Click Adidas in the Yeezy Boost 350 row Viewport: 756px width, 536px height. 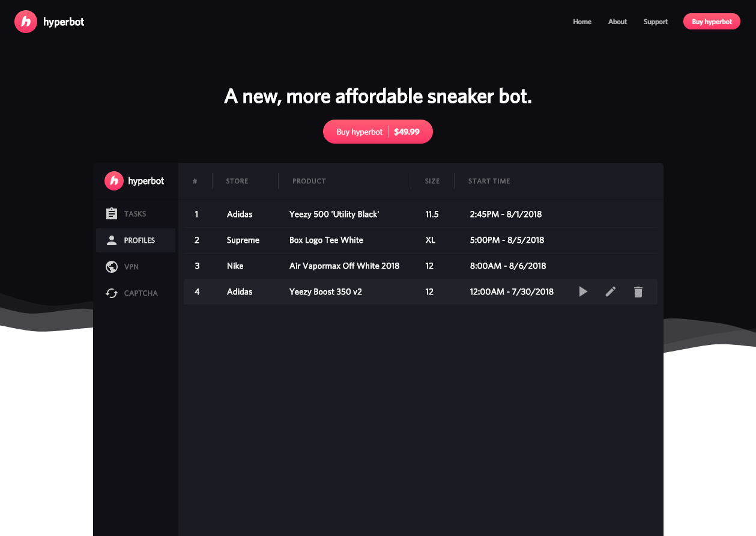240,292
